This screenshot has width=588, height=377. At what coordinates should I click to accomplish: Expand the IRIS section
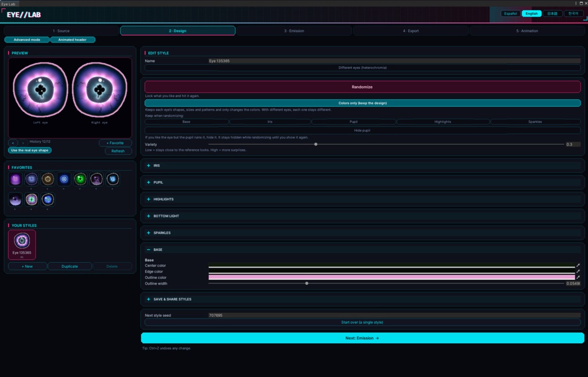[x=362, y=165]
